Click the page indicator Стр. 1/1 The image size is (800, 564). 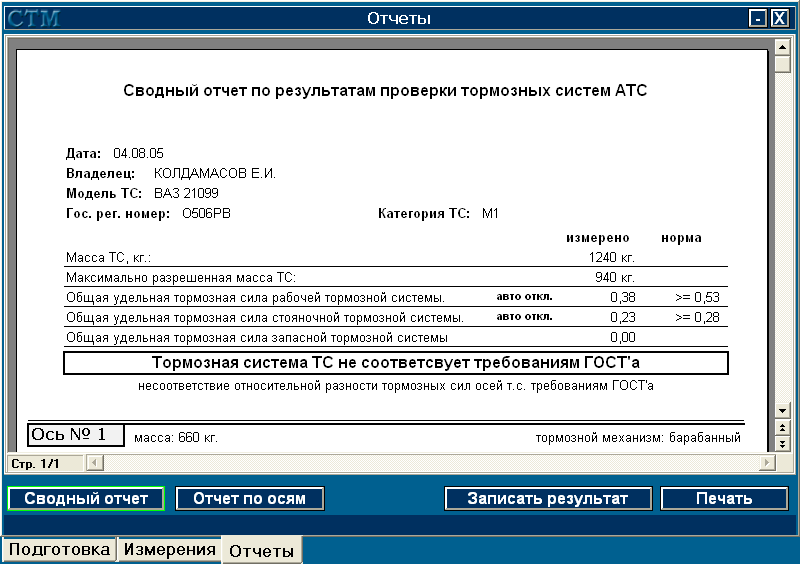[x=35, y=463]
